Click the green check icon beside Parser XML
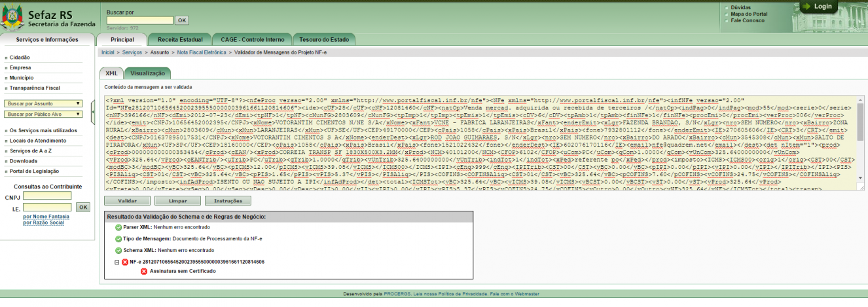This screenshot has width=868, height=307. (118, 227)
